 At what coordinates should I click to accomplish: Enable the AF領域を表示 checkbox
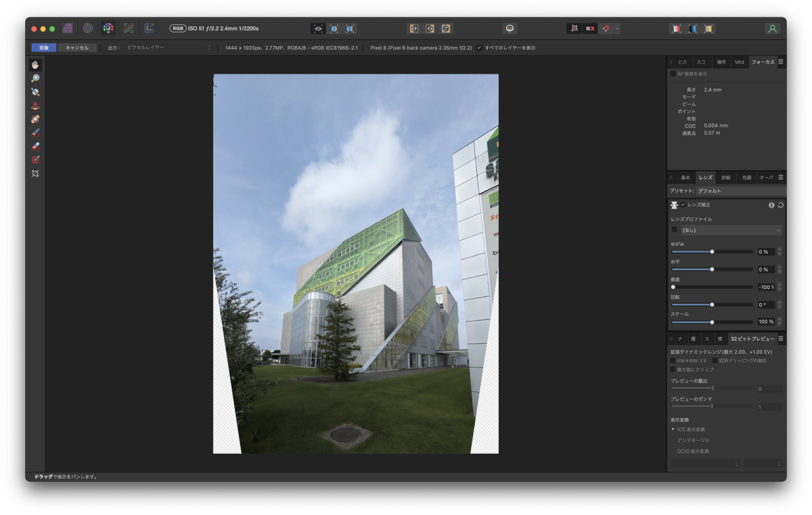pos(673,74)
